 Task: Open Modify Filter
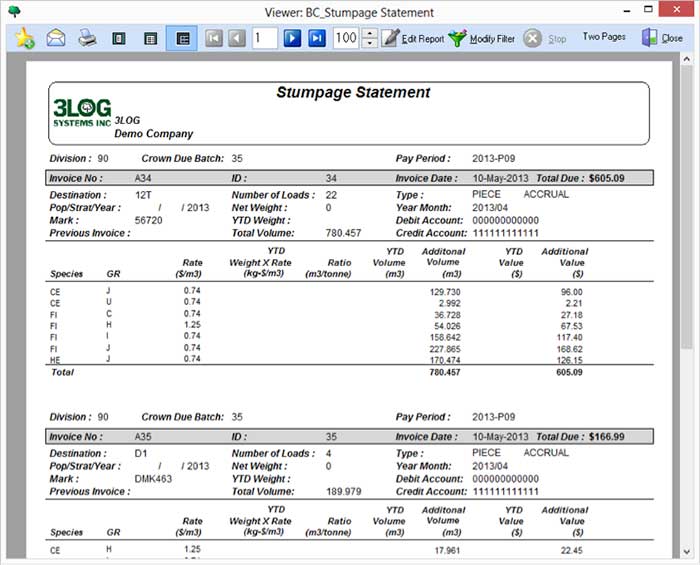482,39
